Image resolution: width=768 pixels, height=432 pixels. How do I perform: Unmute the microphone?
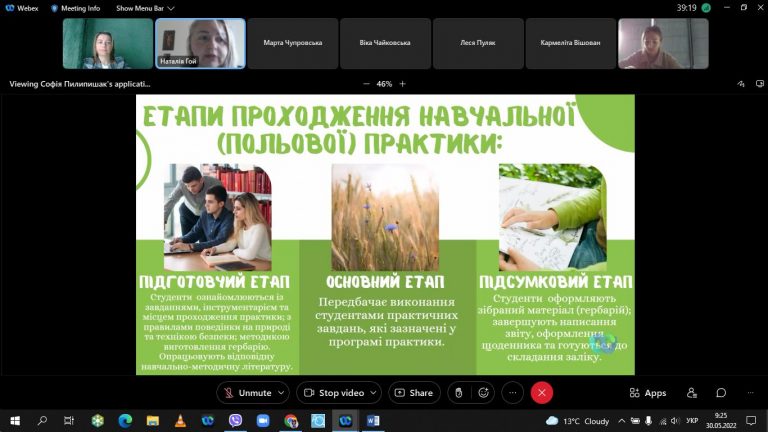248,393
